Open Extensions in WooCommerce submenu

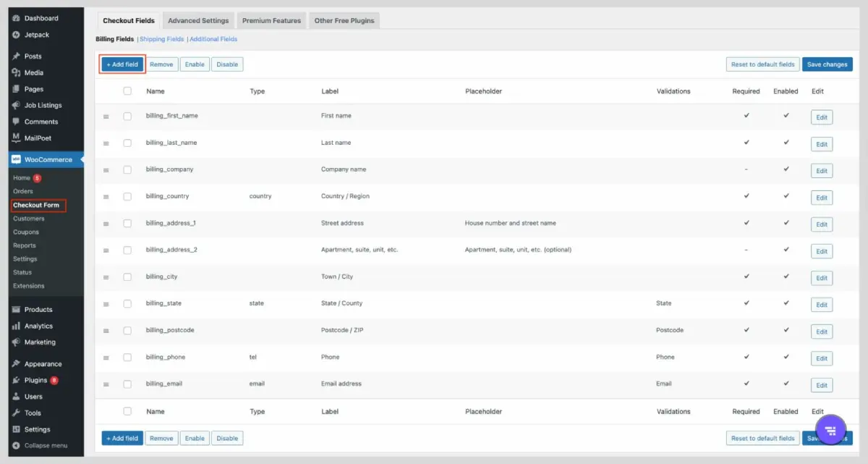[29, 286]
